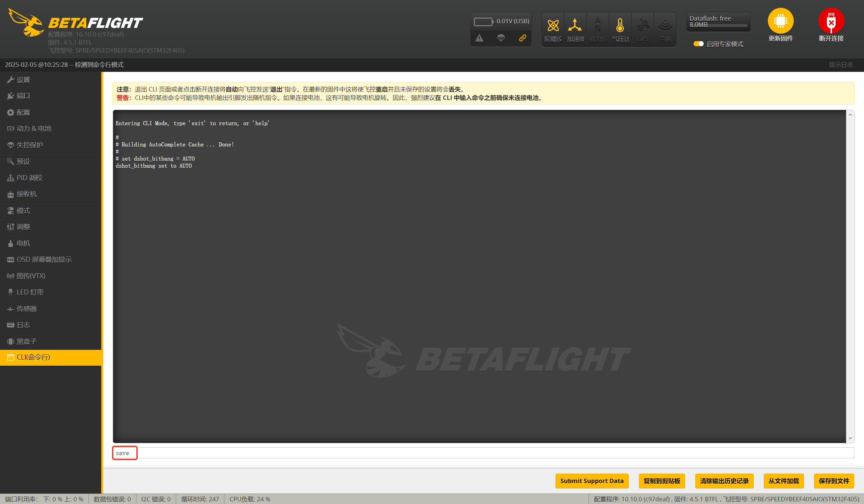Click 'I2C 错误: 0' status entry

click(156, 499)
